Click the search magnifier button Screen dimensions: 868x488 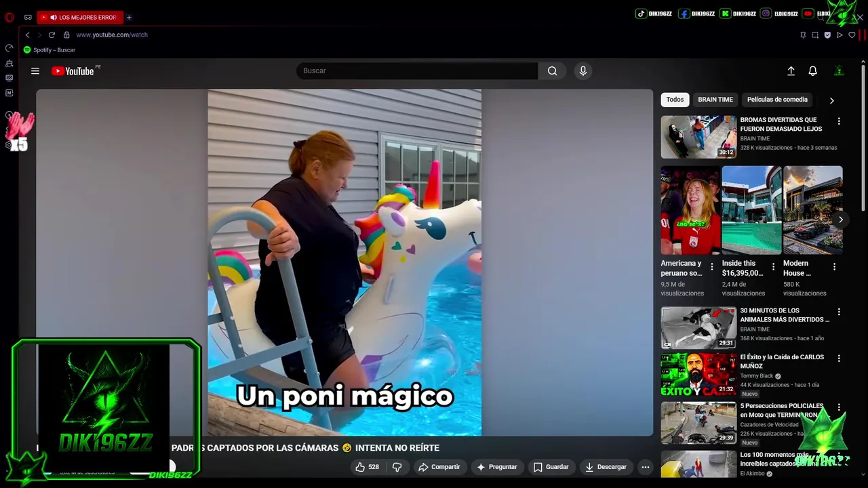(553, 70)
